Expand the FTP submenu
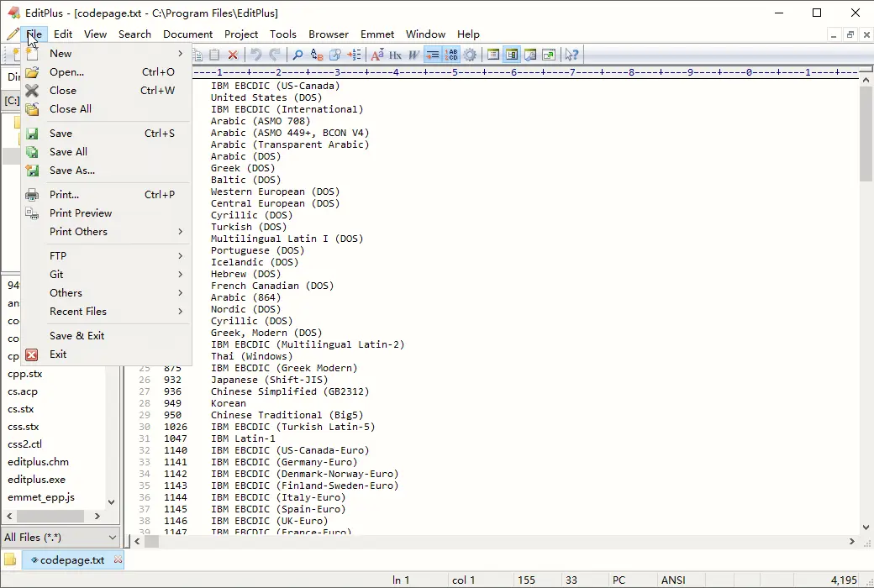 107,256
